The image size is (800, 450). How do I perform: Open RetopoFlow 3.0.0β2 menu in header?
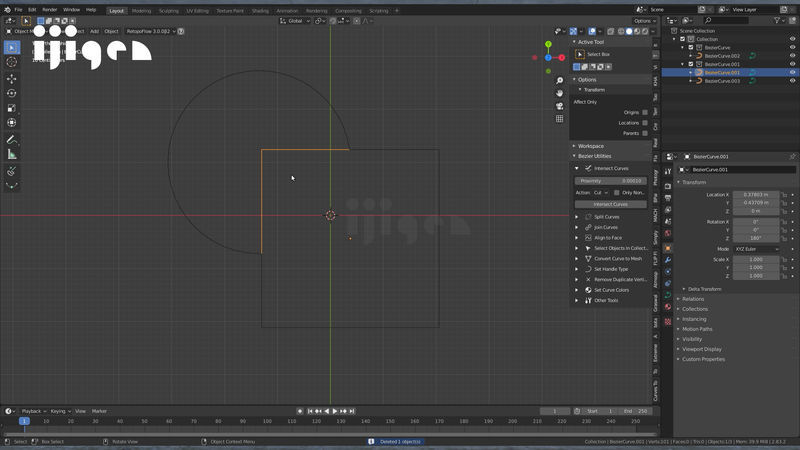150,31
